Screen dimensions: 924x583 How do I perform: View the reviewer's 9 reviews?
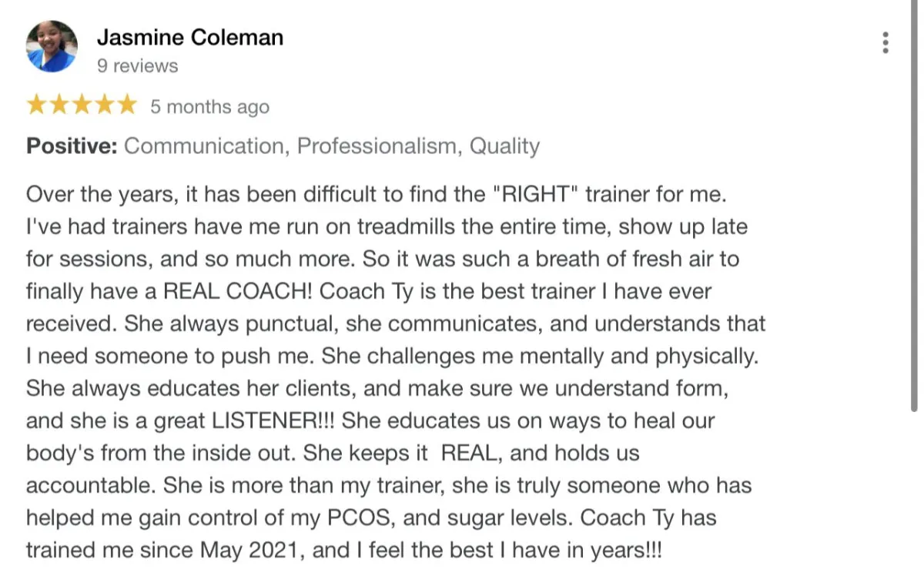point(138,66)
